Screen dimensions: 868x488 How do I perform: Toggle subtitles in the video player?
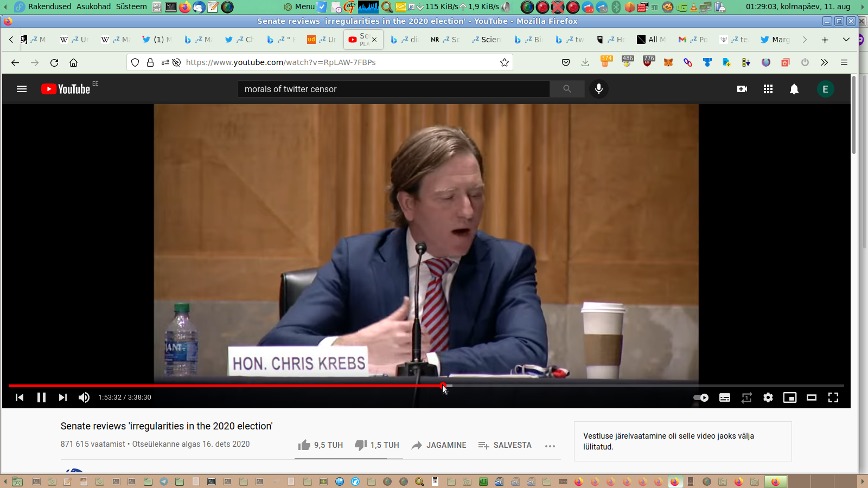point(725,397)
